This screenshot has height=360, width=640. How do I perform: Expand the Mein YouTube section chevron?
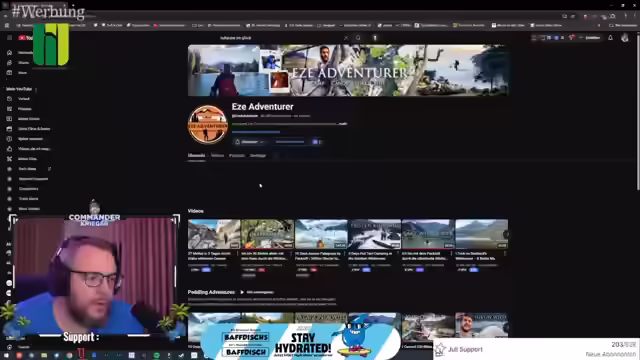click(36, 89)
